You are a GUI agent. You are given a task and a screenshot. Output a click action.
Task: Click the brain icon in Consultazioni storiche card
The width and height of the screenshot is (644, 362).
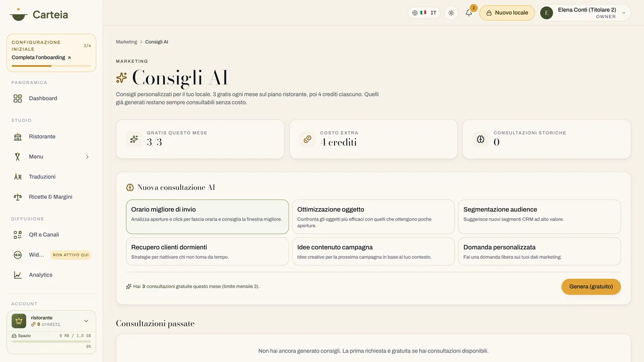(x=480, y=139)
